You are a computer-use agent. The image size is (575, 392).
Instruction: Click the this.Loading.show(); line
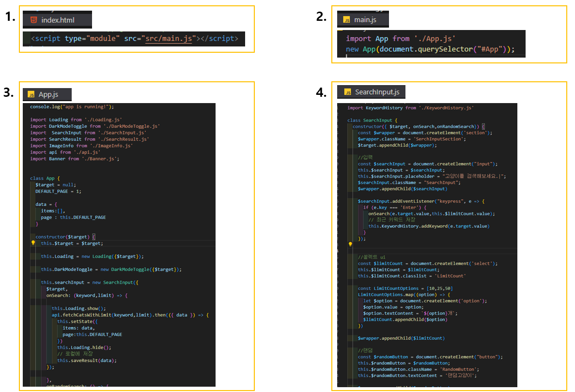[x=79, y=308]
